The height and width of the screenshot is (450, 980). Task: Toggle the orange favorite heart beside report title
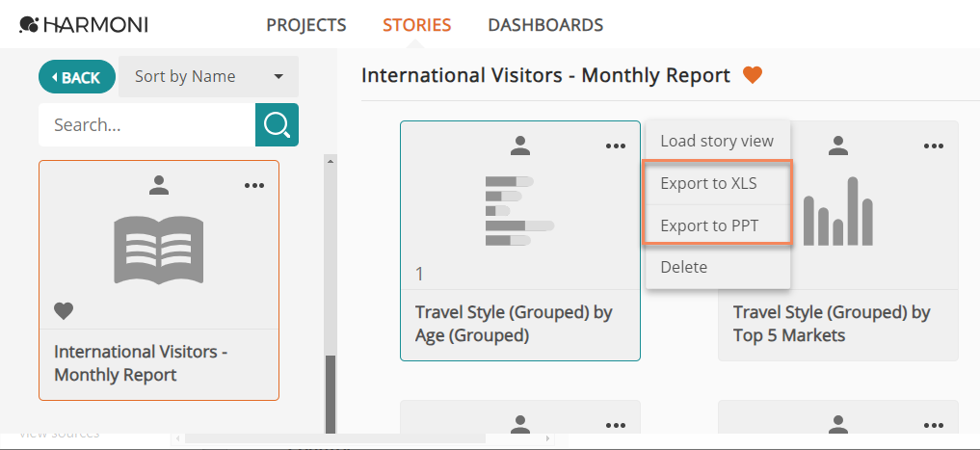pos(753,75)
